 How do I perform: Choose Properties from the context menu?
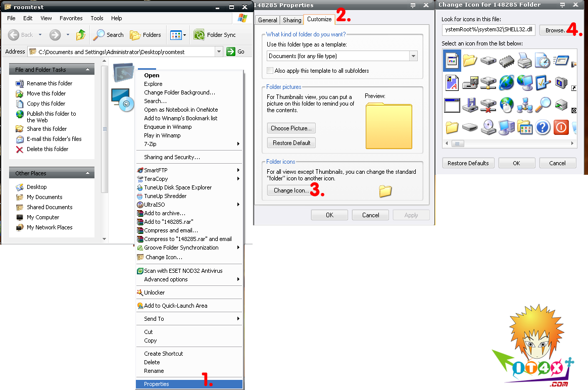click(x=157, y=384)
